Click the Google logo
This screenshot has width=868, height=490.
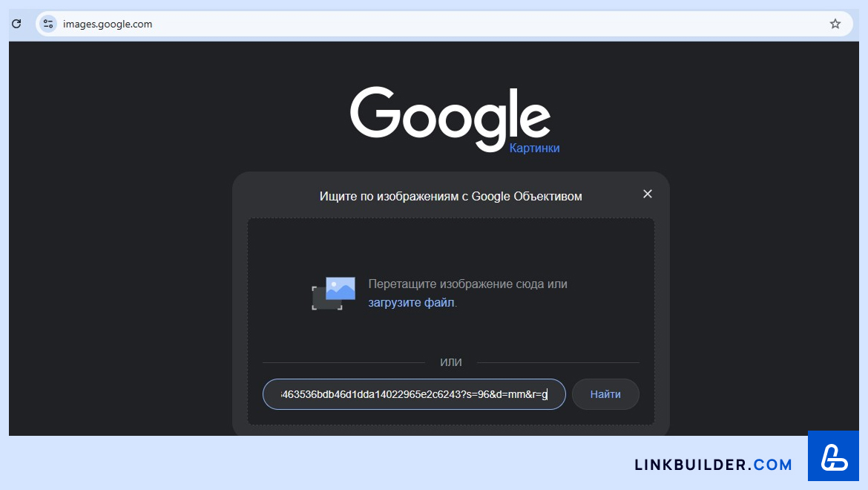pos(450,119)
